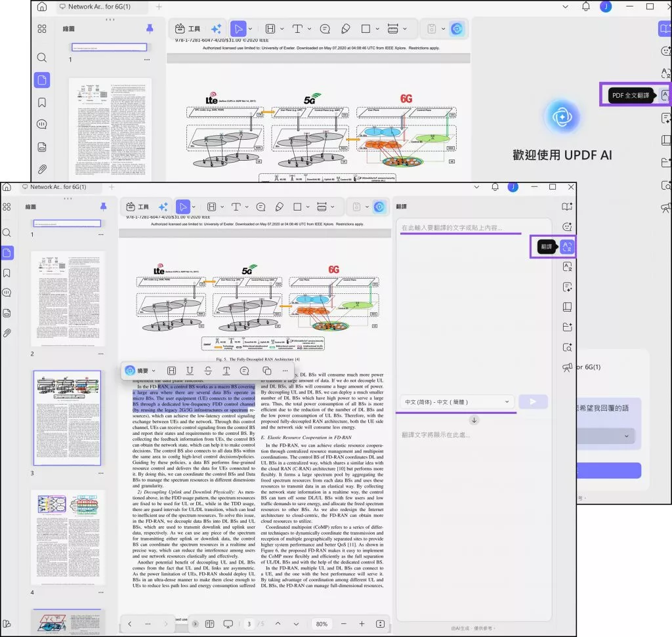Viewport: 672px width, 637px height.
Task: Open attachments panel in front window sidebar
Action: pyautogui.click(x=7, y=333)
